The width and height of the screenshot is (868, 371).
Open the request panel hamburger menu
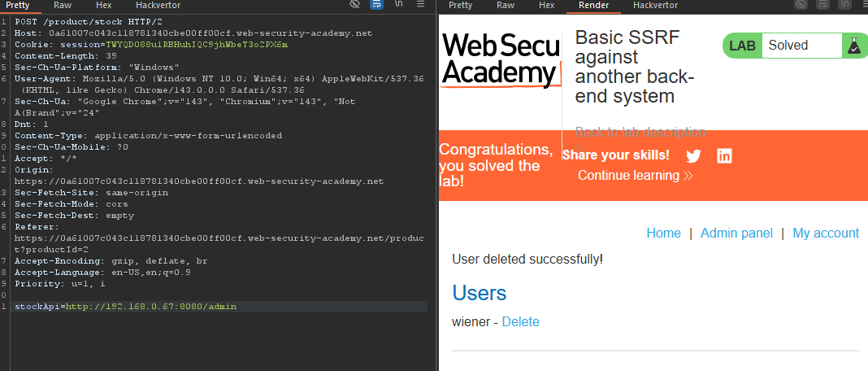click(x=420, y=4)
